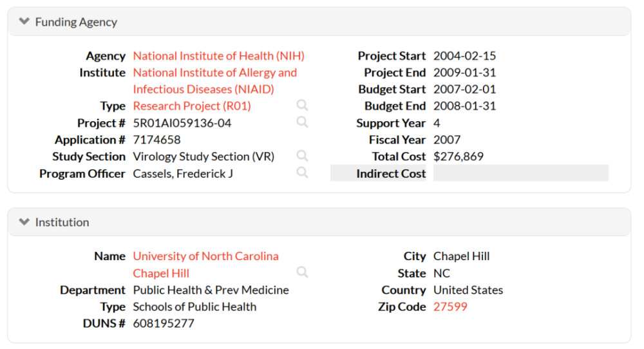Collapse the Institution section chevron

pyautogui.click(x=24, y=222)
